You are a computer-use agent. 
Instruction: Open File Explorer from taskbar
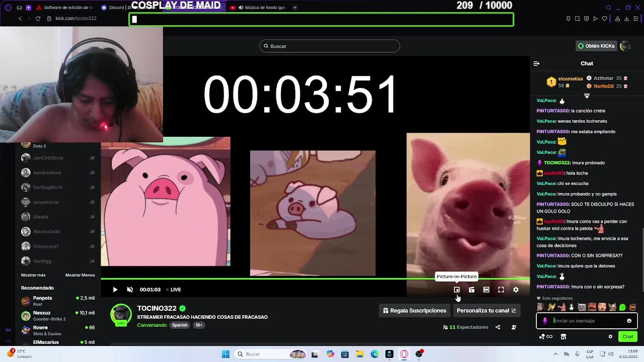point(359,354)
